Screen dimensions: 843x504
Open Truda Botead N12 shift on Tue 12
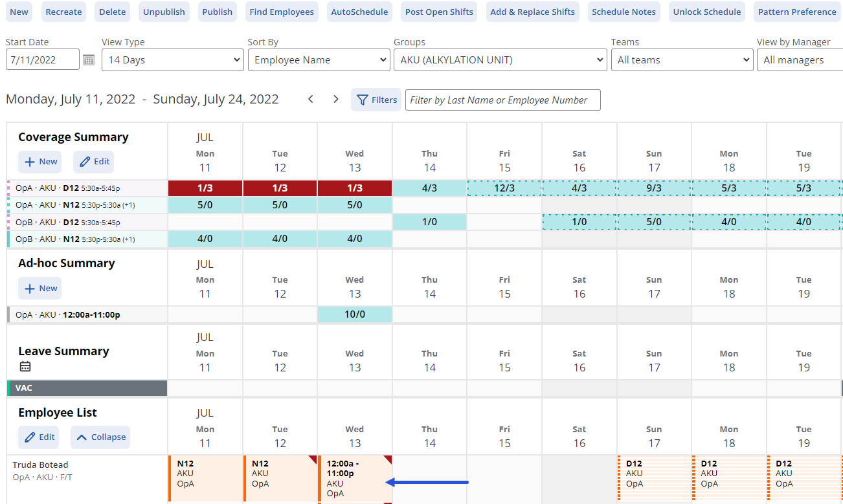(x=280, y=479)
